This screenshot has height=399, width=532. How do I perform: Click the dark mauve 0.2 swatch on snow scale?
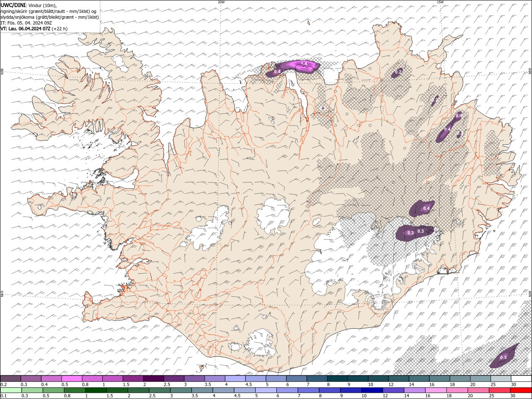point(11,379)
